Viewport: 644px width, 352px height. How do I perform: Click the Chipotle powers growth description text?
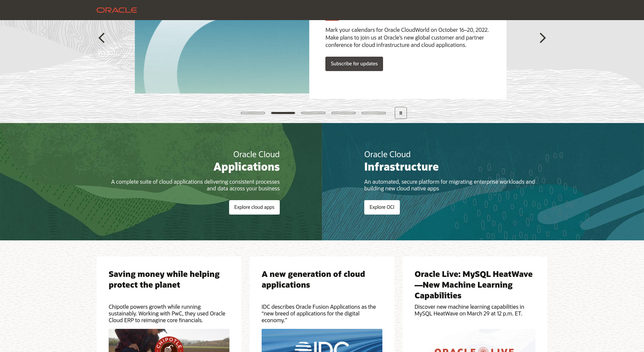click(167, 313)
